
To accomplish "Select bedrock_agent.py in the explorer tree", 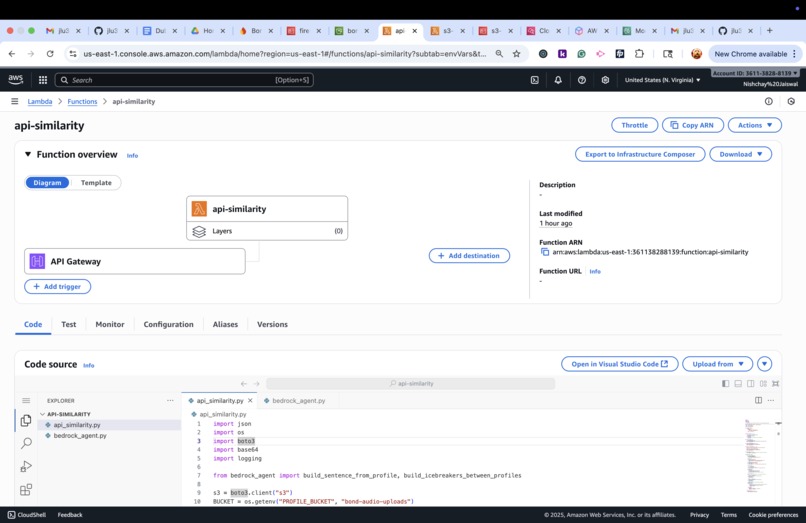I will pos(109,436).
